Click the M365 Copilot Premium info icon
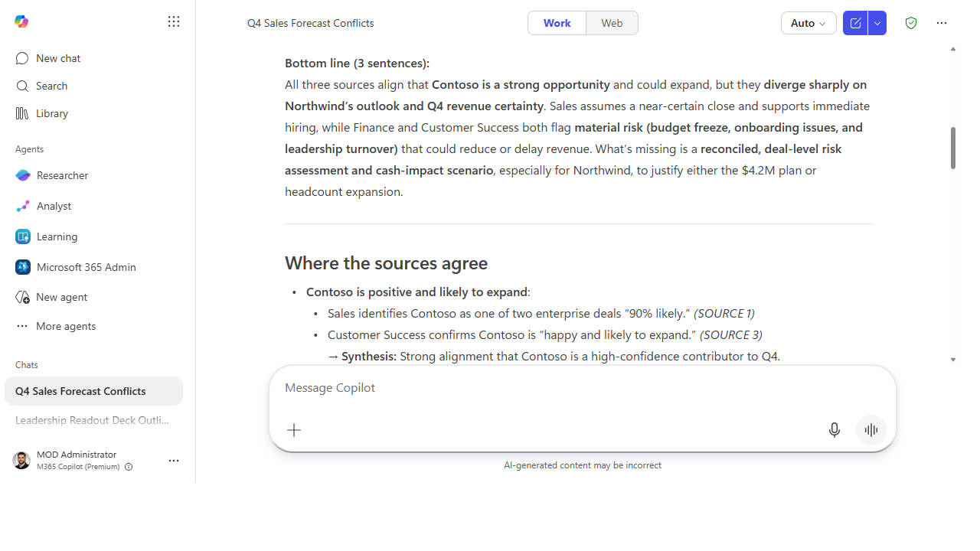The image size is (980, 551). click(129, 467)
